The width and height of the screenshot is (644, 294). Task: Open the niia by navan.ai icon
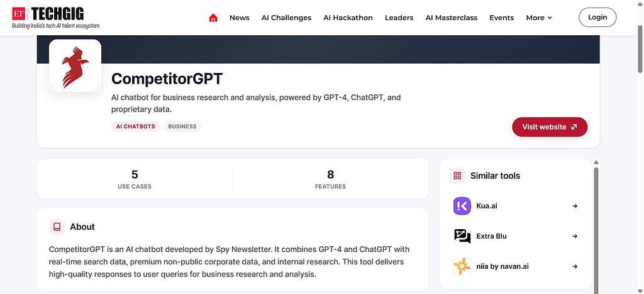tap(462, 266)
